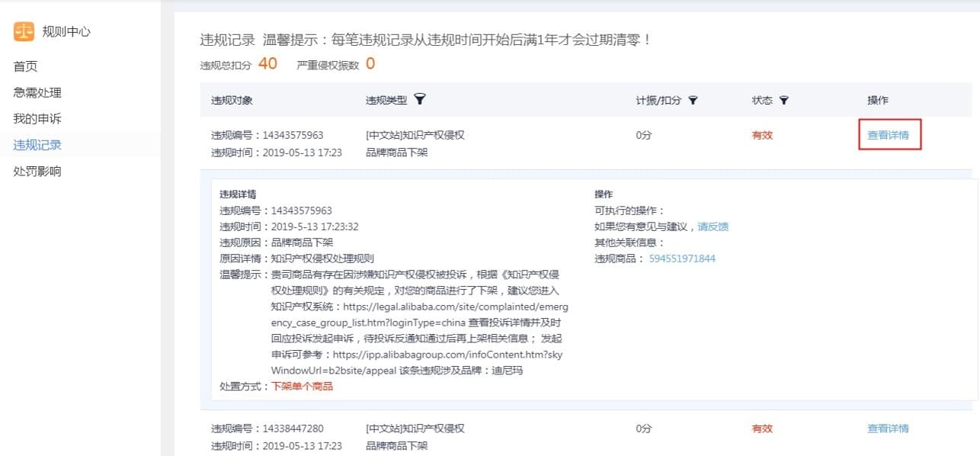Click the red 下架单个商品 text

[303, 386]
